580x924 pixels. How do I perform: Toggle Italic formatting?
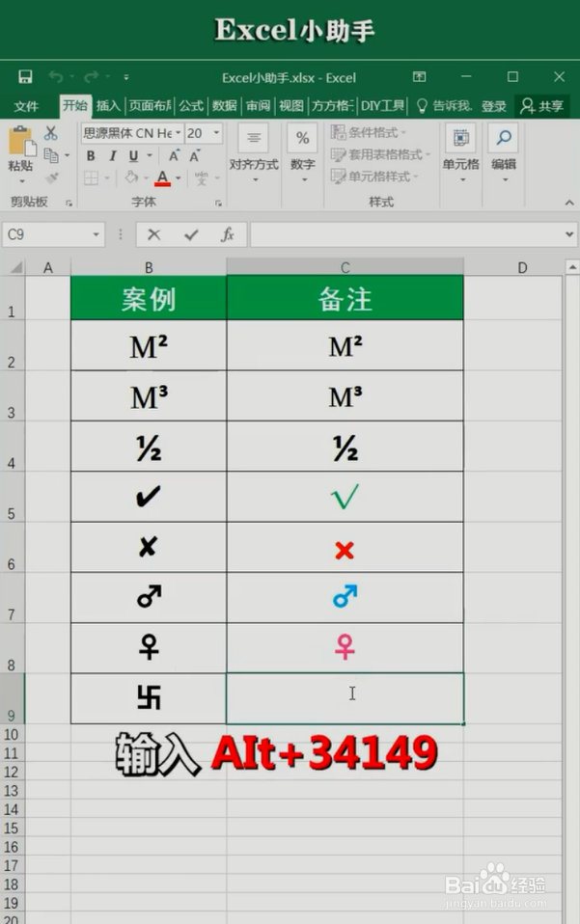(112, 155)
